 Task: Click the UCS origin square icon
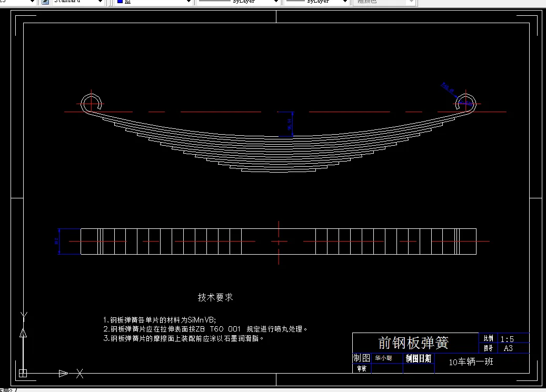pyautogui.click(x=23, y=373)
